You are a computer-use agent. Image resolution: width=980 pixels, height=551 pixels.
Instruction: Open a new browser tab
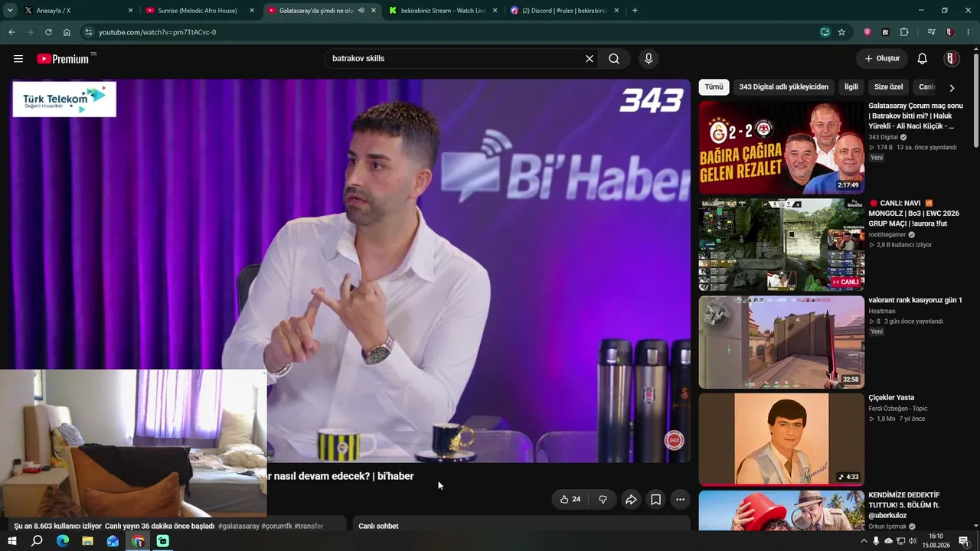point(635,11)
